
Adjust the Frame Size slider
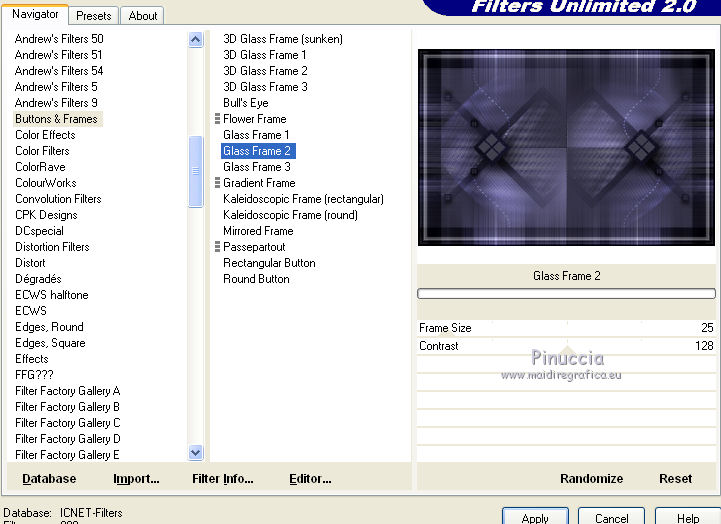click(566, 328)
